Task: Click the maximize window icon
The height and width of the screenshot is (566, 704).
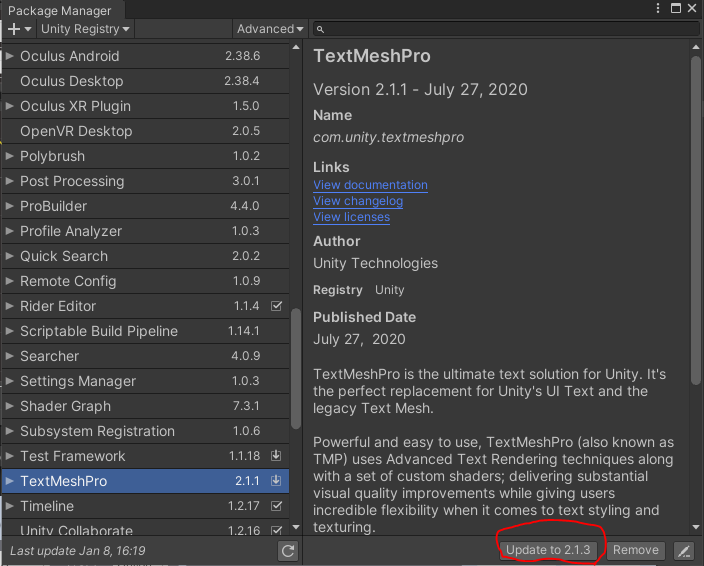Action: click(676, 9)
